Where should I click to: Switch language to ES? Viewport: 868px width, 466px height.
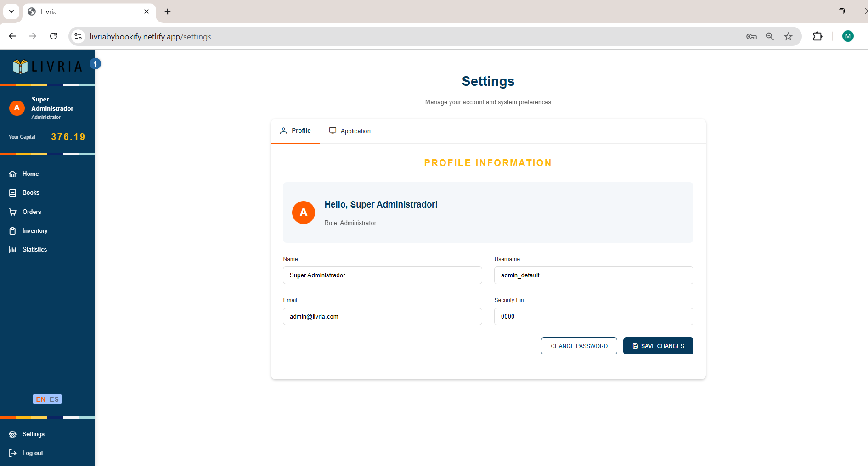tap(54, 399)
